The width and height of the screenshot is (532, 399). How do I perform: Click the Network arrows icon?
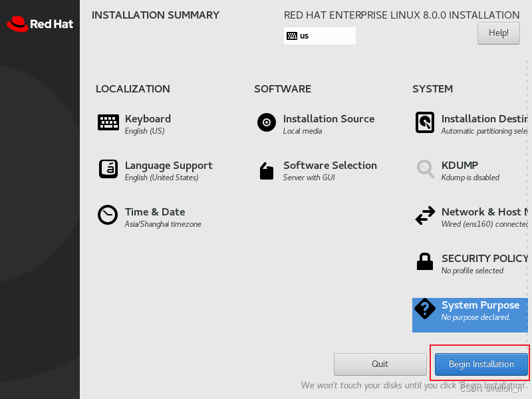click(x=425, y=215)
